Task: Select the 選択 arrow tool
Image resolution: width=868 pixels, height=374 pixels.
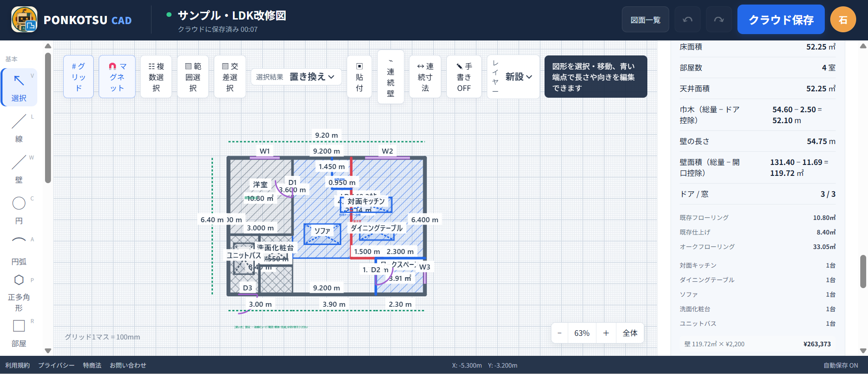Action: coord(19,87)
